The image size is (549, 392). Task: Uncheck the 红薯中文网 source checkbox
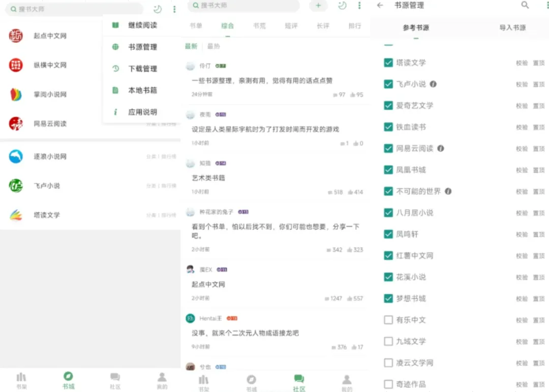pyautogui.click(x=388, y=255)
